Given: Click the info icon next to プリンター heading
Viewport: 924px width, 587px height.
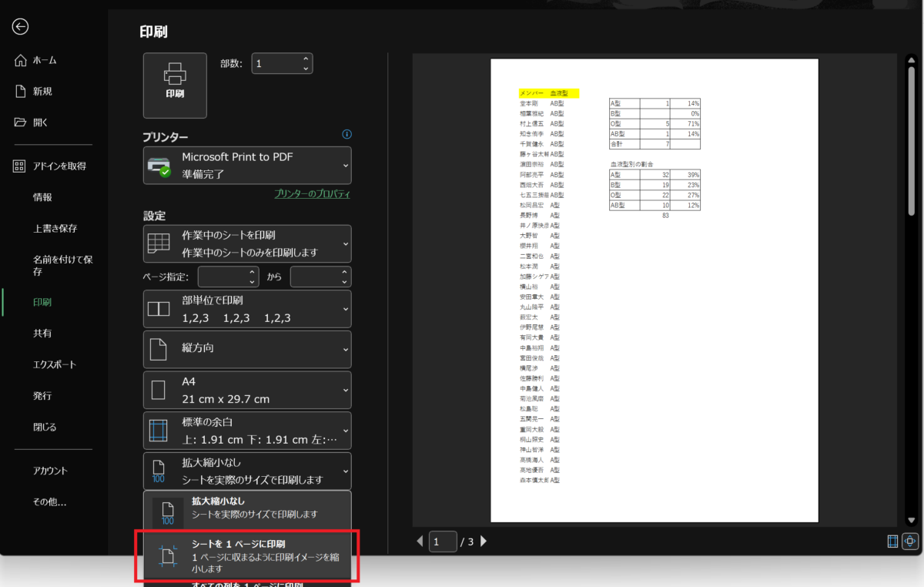Looking at the screenshot, I should point(346,134).
